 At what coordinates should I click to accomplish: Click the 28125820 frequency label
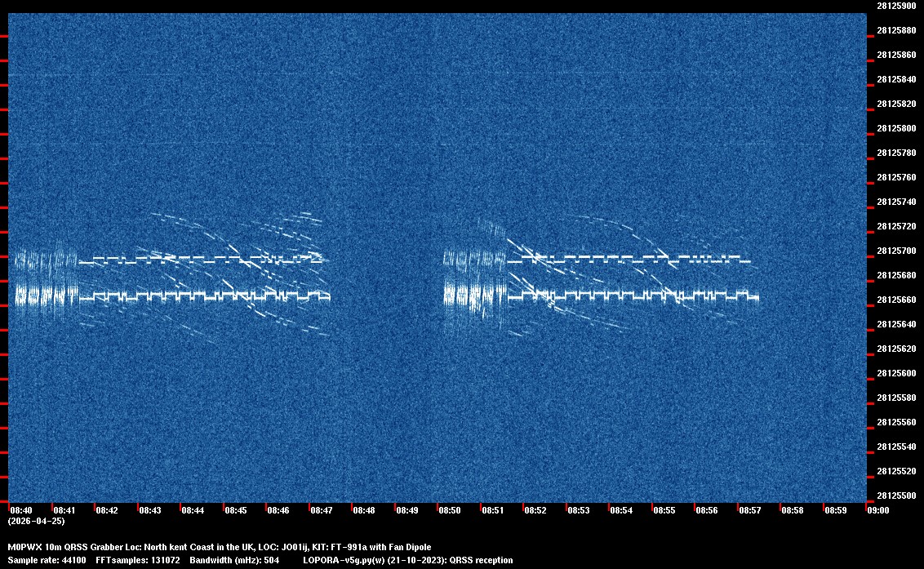(896, 104)
